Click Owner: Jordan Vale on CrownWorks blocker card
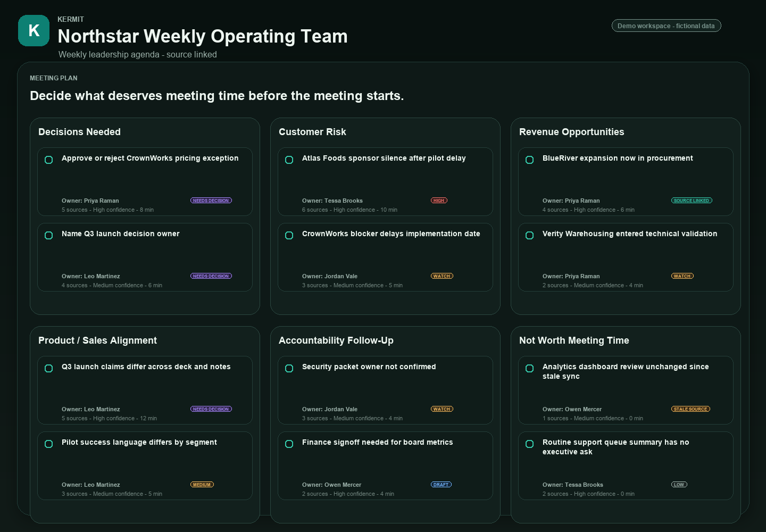The height and width of the screenshot is (532, 766). pyautogui.click(x=330, y=276)
